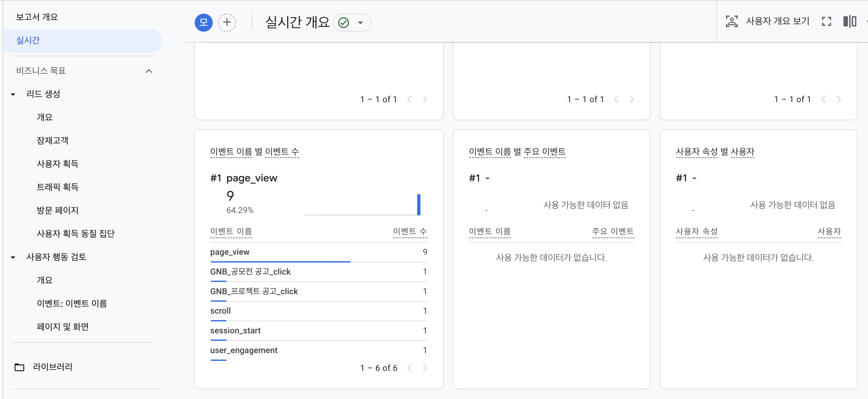This screenshot has width=868, height=399.
Task: Go to next page of event list
Action: coord(425,368)
